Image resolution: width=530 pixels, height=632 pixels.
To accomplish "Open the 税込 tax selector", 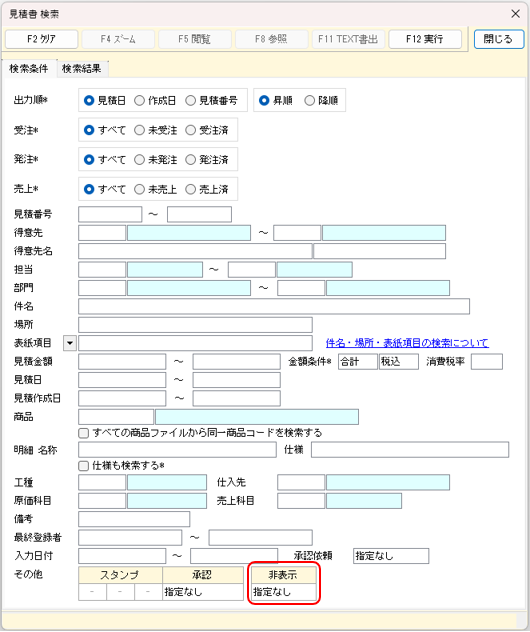I will 399,362.
